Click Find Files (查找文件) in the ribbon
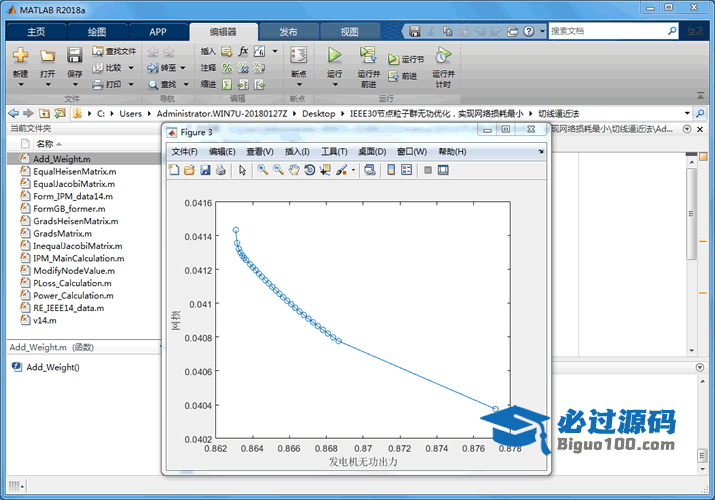This screenshot has width=715, height=500. pyautogui.click(x=114, y=51)
